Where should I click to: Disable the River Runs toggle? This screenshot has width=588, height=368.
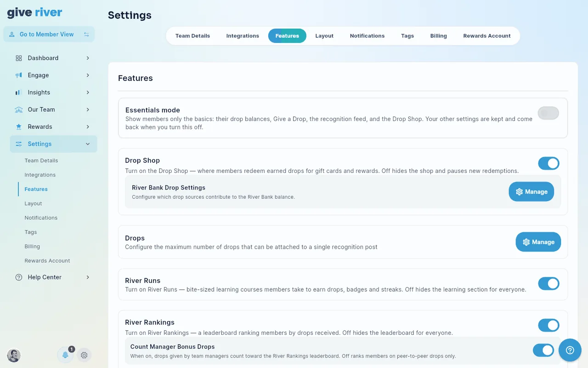(548, 283)
